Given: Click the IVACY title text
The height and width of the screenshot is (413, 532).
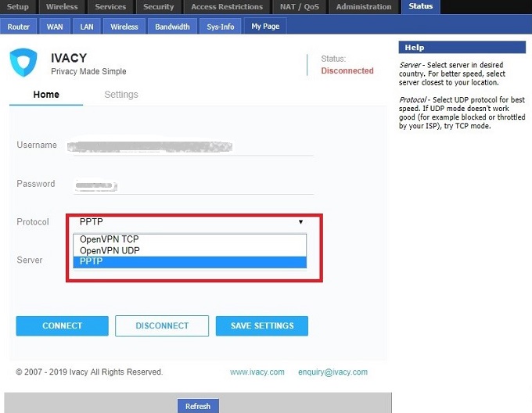Looking at the screenshot, I should [x=69, y=58].
